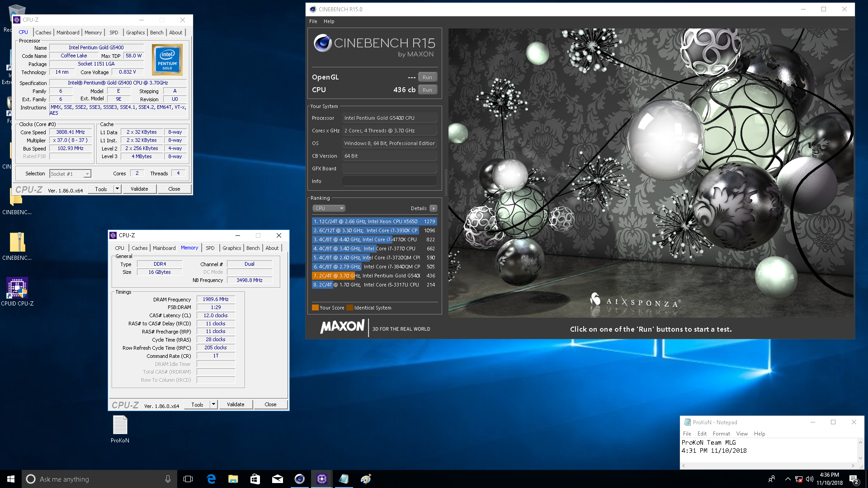Open the CINEBENCH zip archive on desktop
This screenshot has height=488, width=868.
[x=17, y=246]
